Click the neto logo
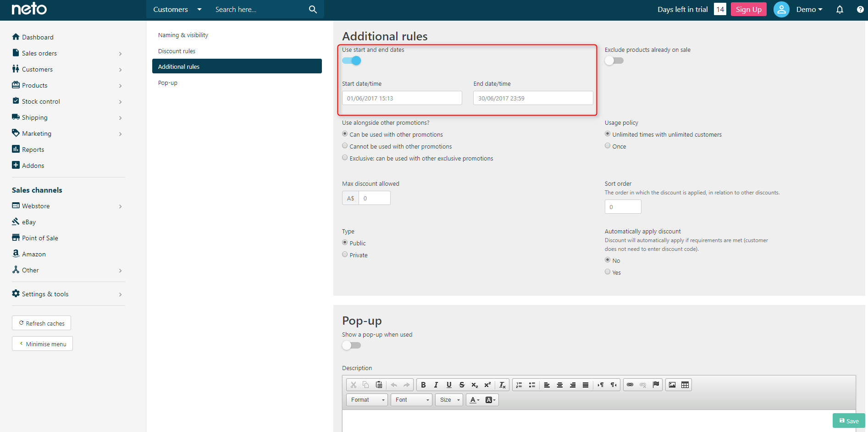The height and width of the screenshot is (432, 868). pyautogui.click(x=29, y=9)
